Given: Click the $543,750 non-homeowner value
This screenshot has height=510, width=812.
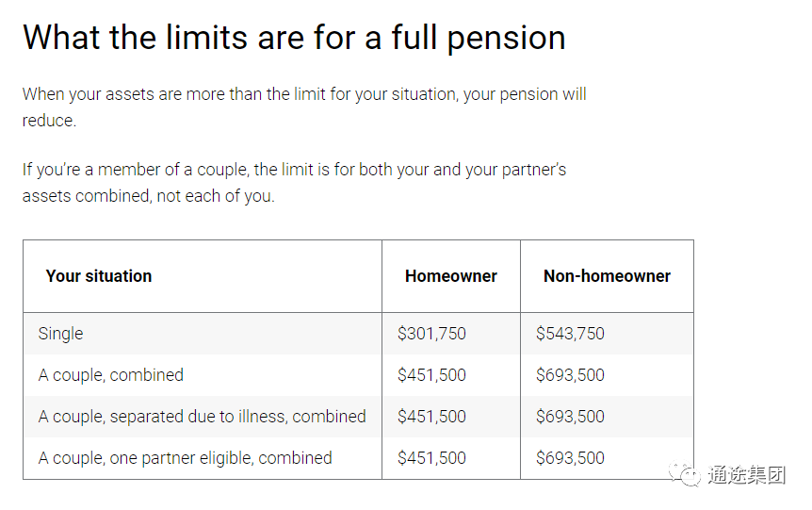Looking at the screenshot, I should point(570,334).
